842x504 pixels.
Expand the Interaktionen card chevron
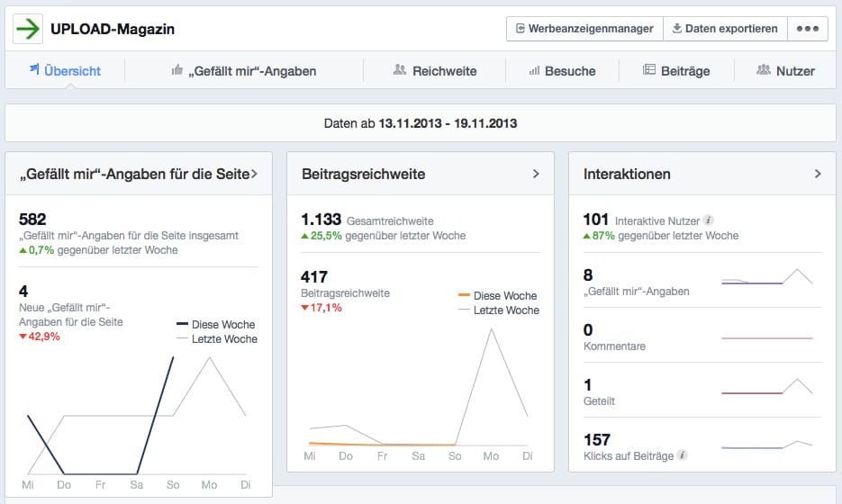pos(818,174)
